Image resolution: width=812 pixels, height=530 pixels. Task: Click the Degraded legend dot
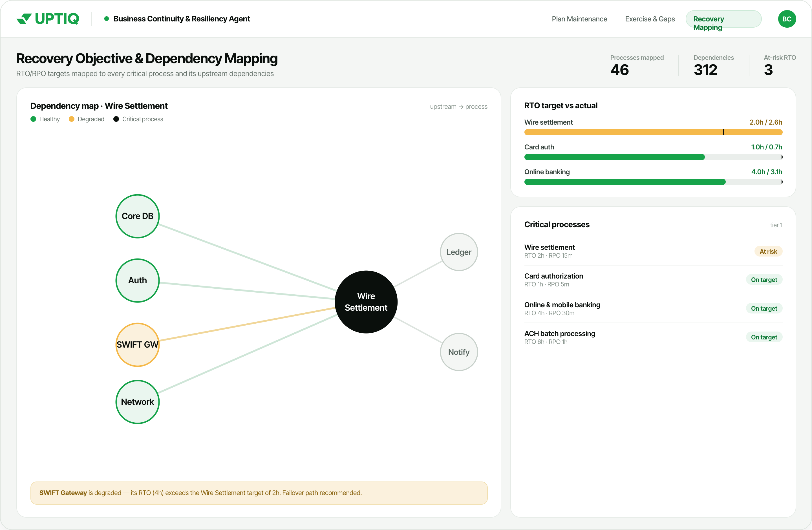pyautogui.click(x=72, y=119)
